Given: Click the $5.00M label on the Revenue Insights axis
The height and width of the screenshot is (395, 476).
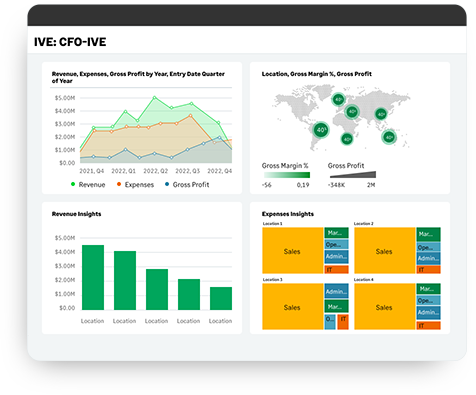Looking at the screenshot, I should [x=65, y=238].
